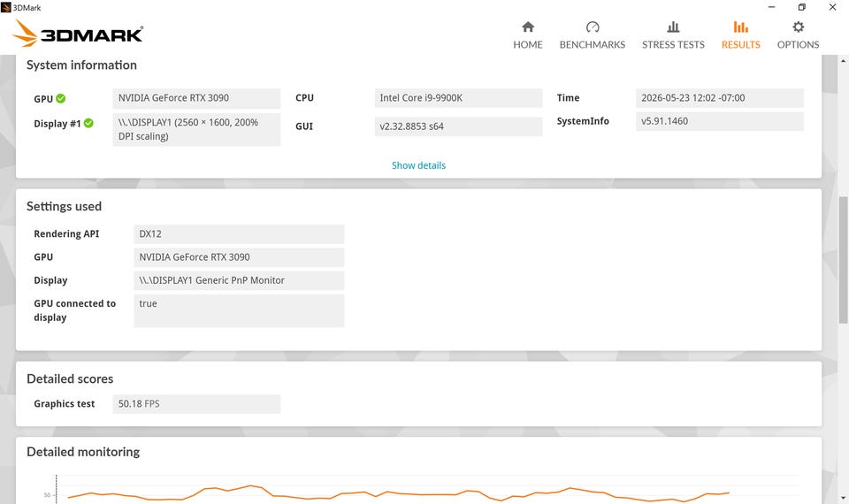
Task: Select the GUI version v2.32.8853 s64
Action: click(x=458, y=126)
